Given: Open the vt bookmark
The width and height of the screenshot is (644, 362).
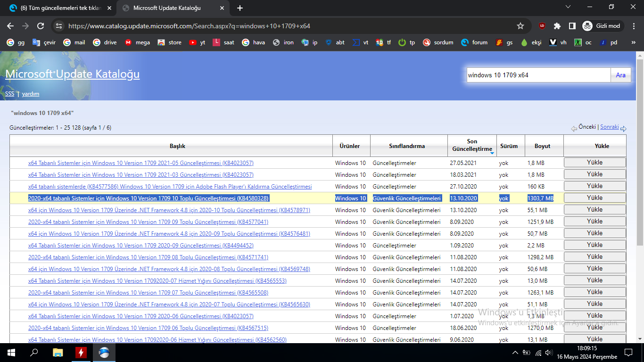Looking at the screenshot, I should 361,42.
